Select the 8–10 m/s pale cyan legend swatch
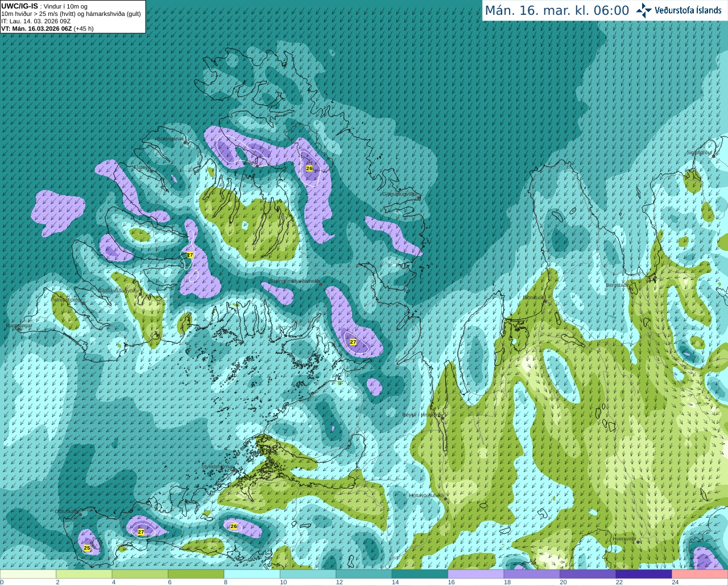This screenshot has width=728, height=586. pyautogui.click(x=252, y=574)
